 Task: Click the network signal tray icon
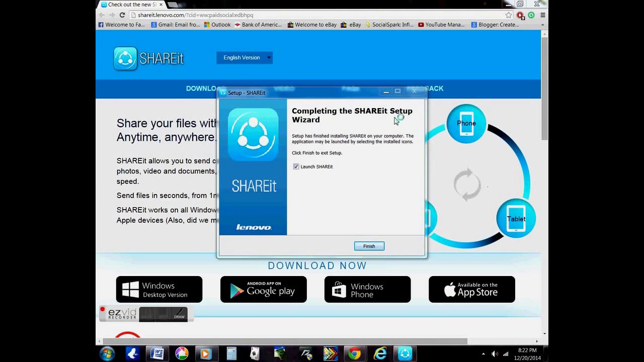pos(506,354)
